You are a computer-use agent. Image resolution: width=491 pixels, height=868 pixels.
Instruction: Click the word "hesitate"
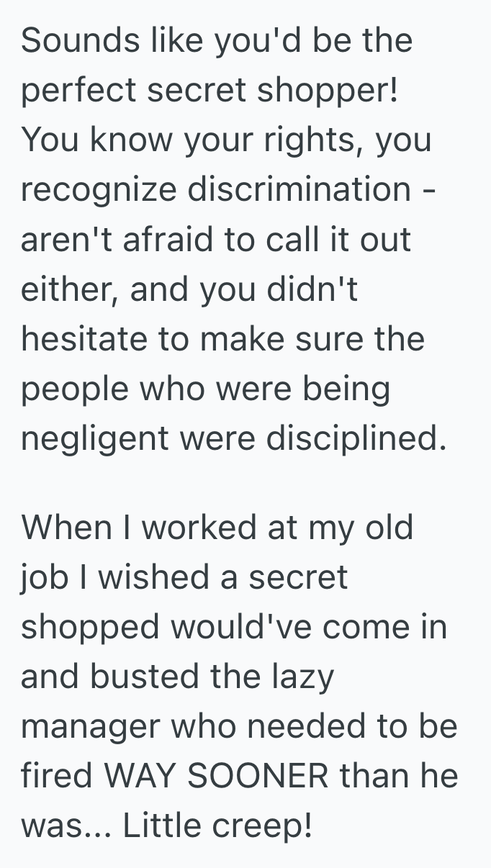tap(86, 338)
